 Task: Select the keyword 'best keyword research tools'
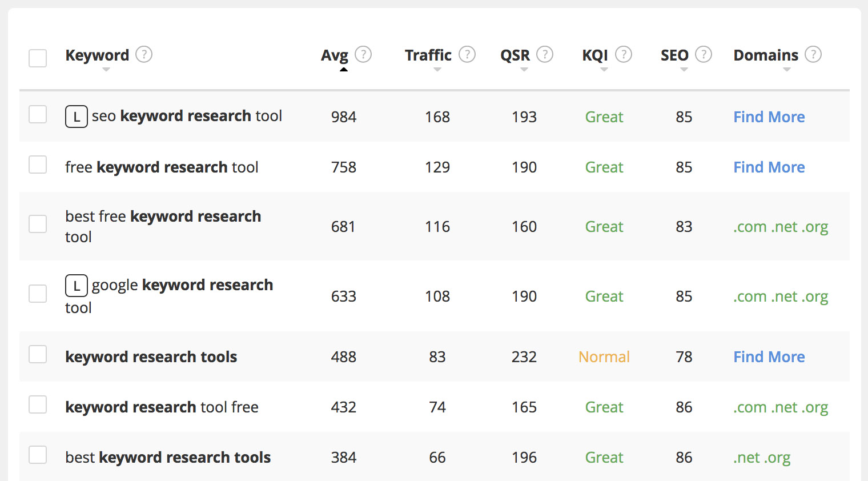click(168, 458)
